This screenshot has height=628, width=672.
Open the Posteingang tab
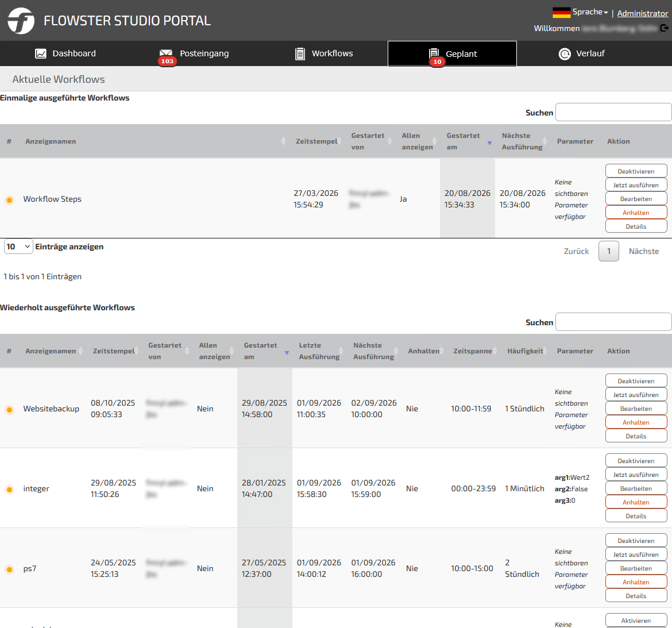click(x=194, y=53)
